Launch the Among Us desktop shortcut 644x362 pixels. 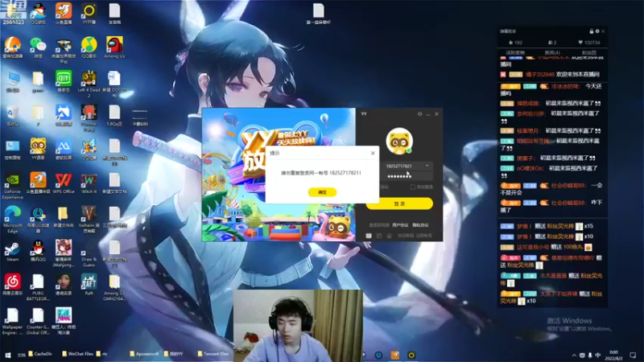(114, 47)
